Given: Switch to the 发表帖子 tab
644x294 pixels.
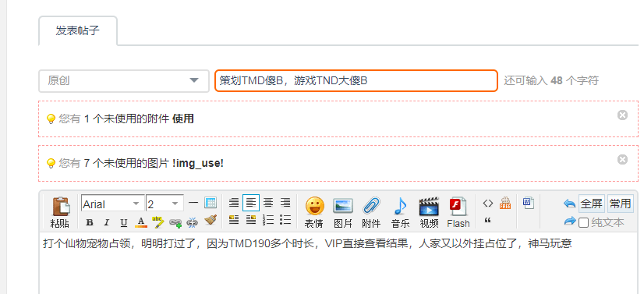Looking at the screenshot, I should pyautogui.click(x=78, y=30).
